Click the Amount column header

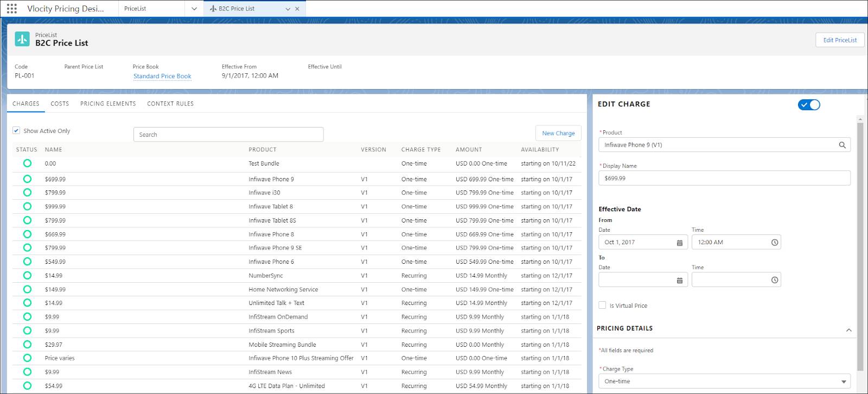(x=469, y=149)
